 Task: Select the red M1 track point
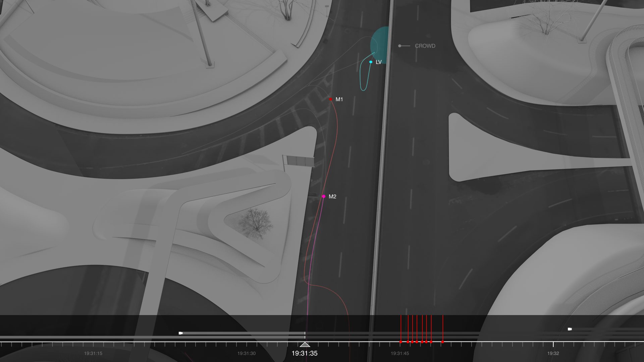[x=331, y=99]
